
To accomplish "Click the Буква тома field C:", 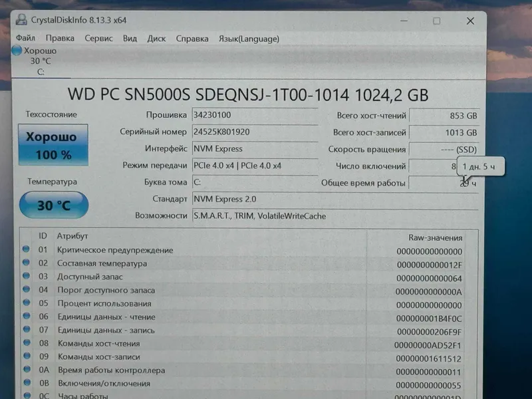I will point(255,182).
